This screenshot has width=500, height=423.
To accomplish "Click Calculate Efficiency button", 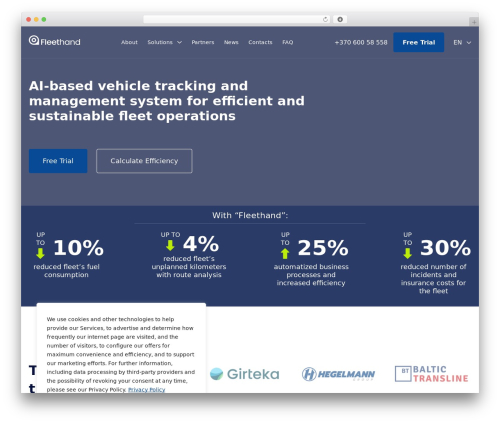I will 144,161.
